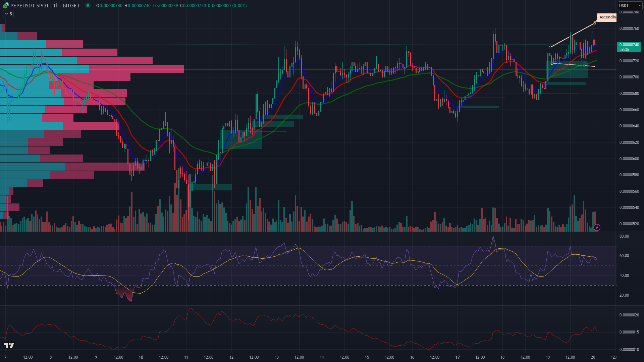This screenshot has width=644, height=362.
Task: Click the 1h interval label in title
Action: click(56, 6)
